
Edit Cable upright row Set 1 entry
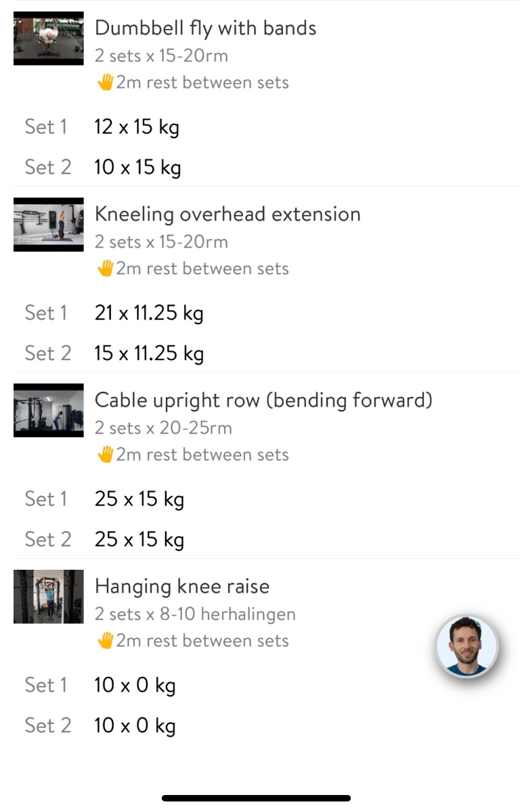pyautogui.click(x=139, y=499)
